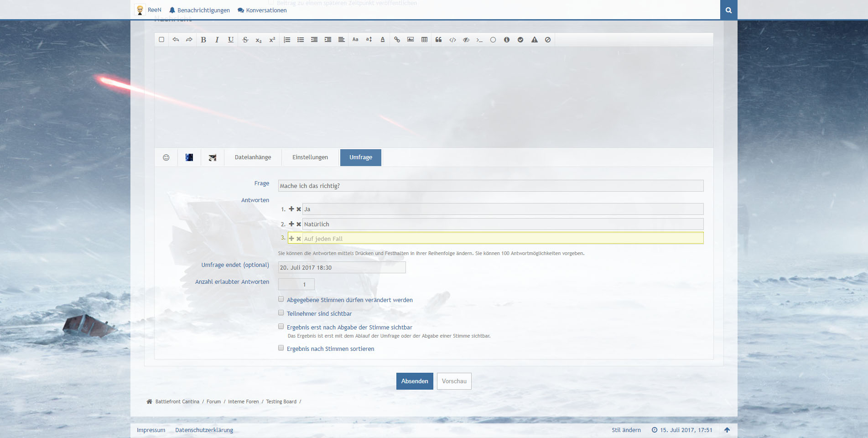Open the font size dropdown
868x438 pixels.
[369, 40]
